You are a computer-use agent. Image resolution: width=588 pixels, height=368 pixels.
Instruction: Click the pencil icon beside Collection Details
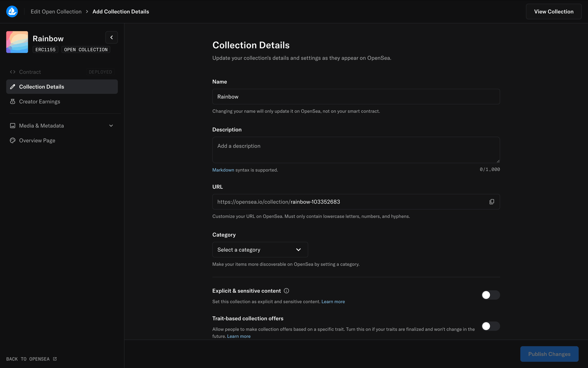[x=13, y=87]
